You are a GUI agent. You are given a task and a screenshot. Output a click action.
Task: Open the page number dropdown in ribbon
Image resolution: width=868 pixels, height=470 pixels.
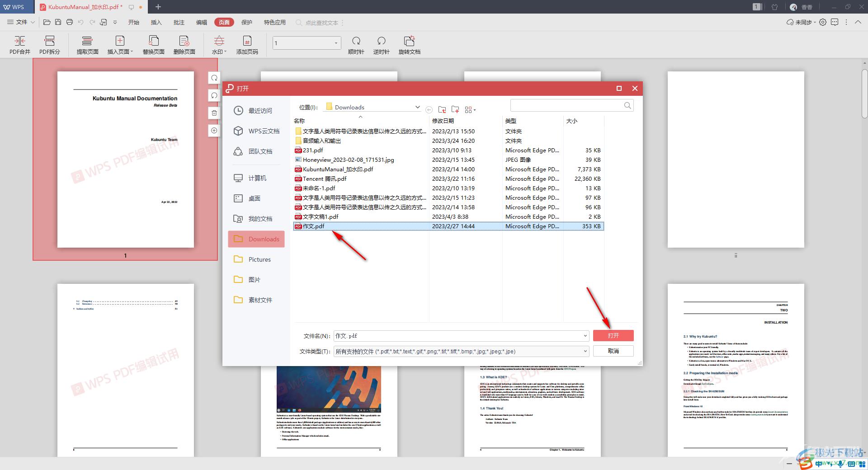pyautogui.click(x=336, y=43)
